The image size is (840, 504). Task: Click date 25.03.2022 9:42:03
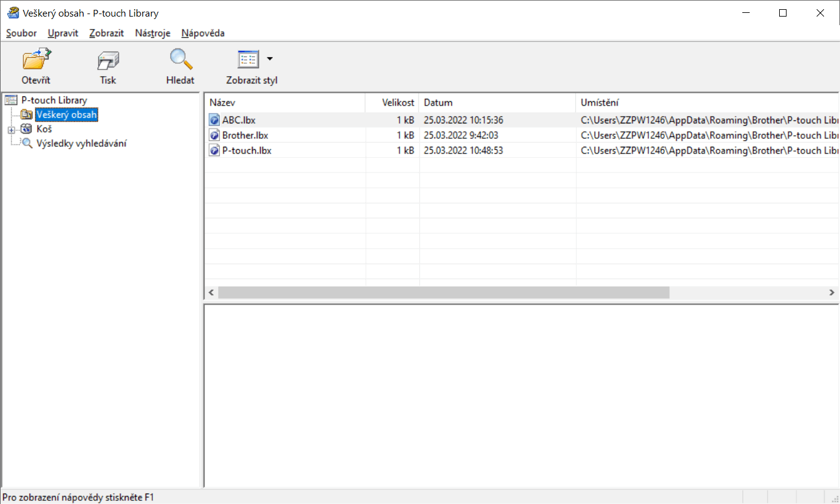[461, 135]
